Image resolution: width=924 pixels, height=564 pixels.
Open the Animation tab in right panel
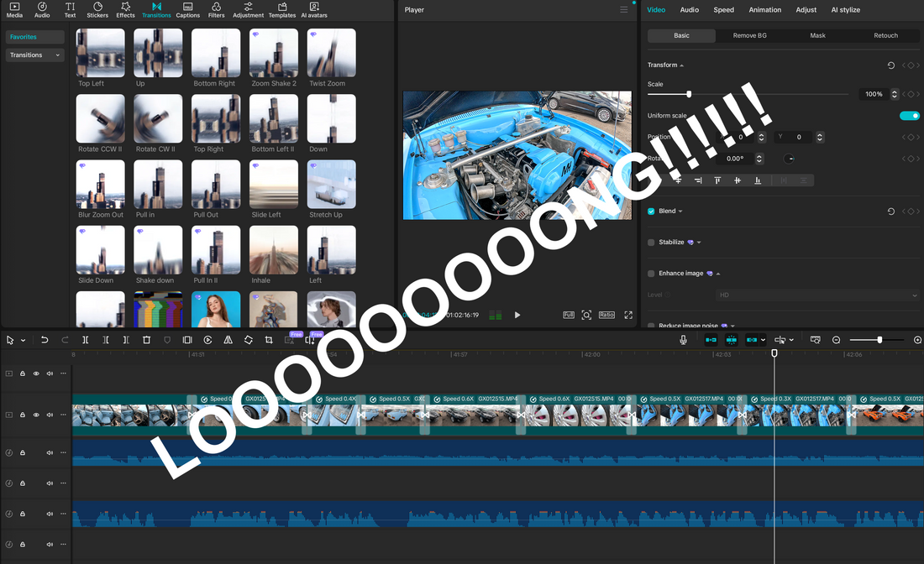pyautogui.click(x=764, y=9)
